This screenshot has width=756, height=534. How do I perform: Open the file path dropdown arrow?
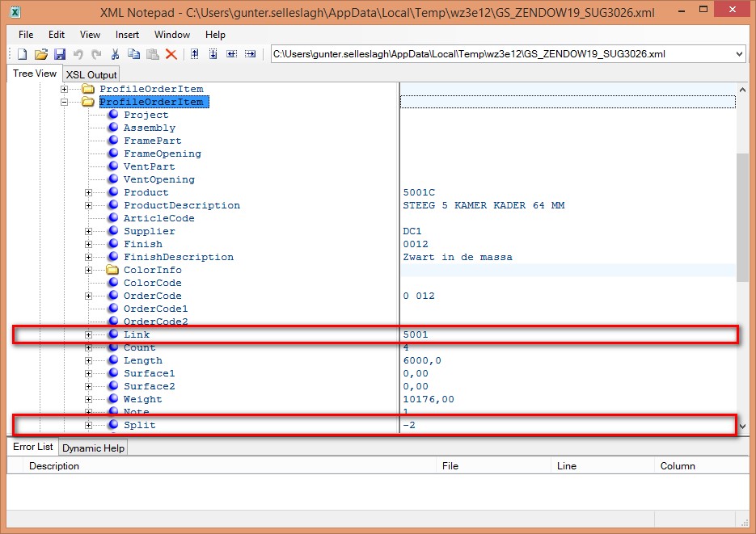coord(740,54)
